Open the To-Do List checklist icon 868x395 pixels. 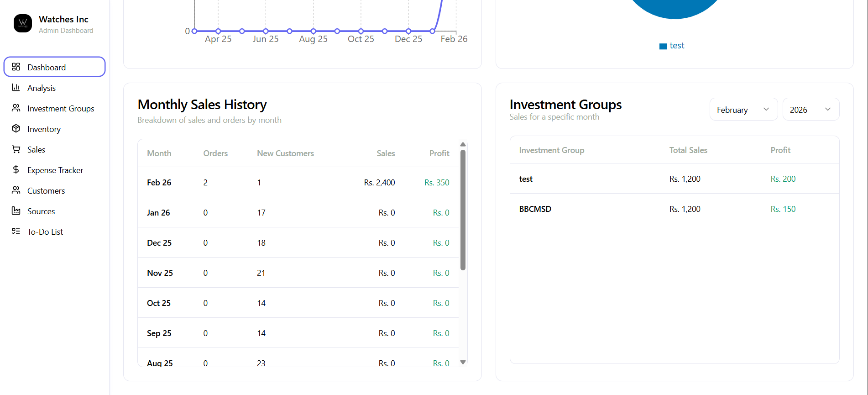pos(16,231)
